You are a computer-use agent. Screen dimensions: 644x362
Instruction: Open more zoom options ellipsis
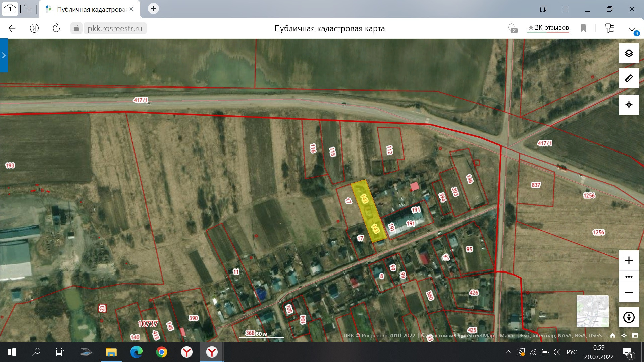pyautogui.click(x=629, y=277)
